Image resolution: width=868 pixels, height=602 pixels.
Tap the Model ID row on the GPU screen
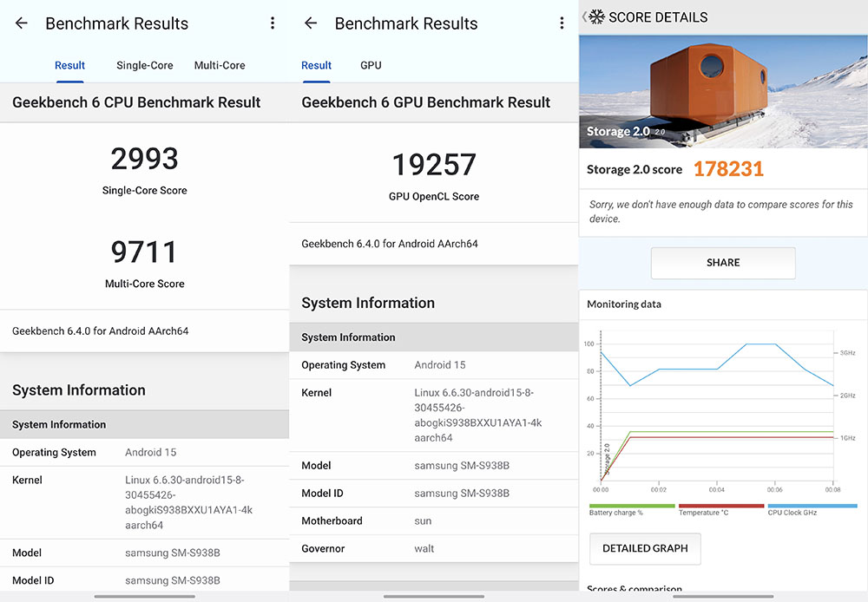[434, 494]
